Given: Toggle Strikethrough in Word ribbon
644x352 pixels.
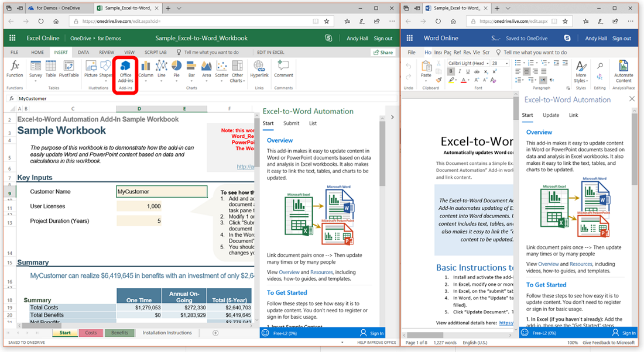Looking at the screenshot, I should pos(477,72).
